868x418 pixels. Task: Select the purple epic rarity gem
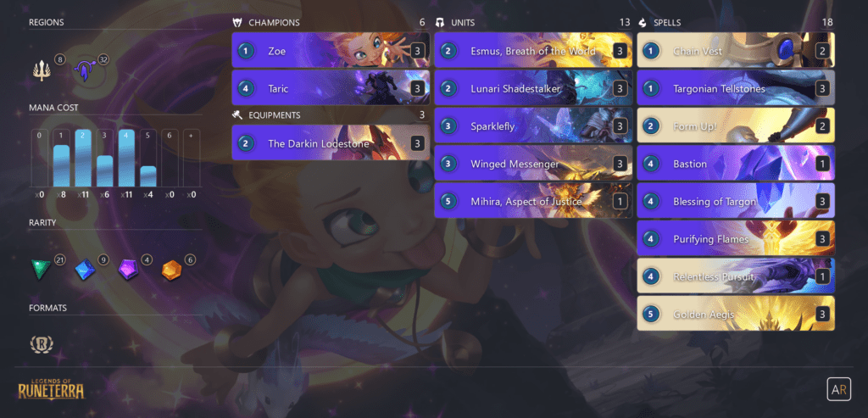pyautogui.click(x=128, y=270)
